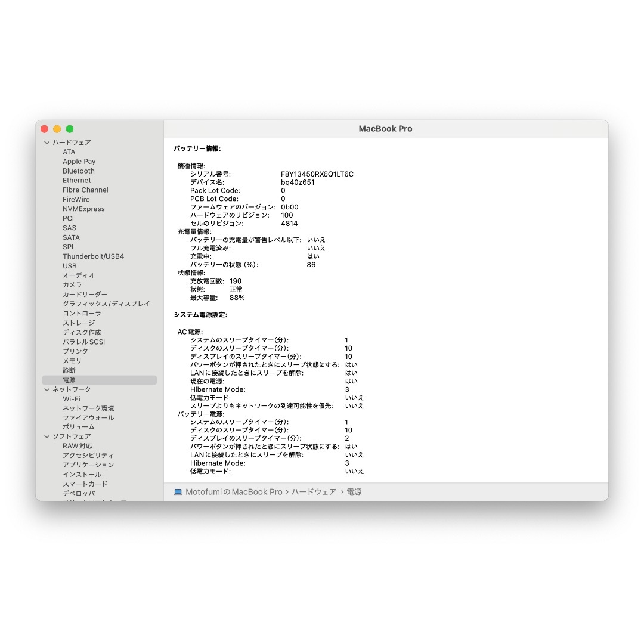Close the window with red button
Viewport: 644px width, 644px height.
pyautogui.click(x=44, y=129)
